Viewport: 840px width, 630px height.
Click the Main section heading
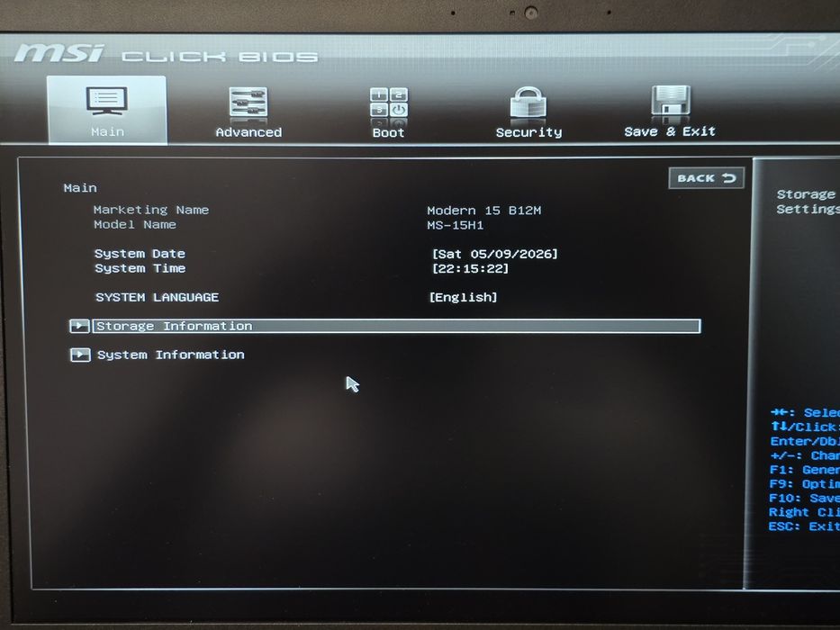coord(80,188)
